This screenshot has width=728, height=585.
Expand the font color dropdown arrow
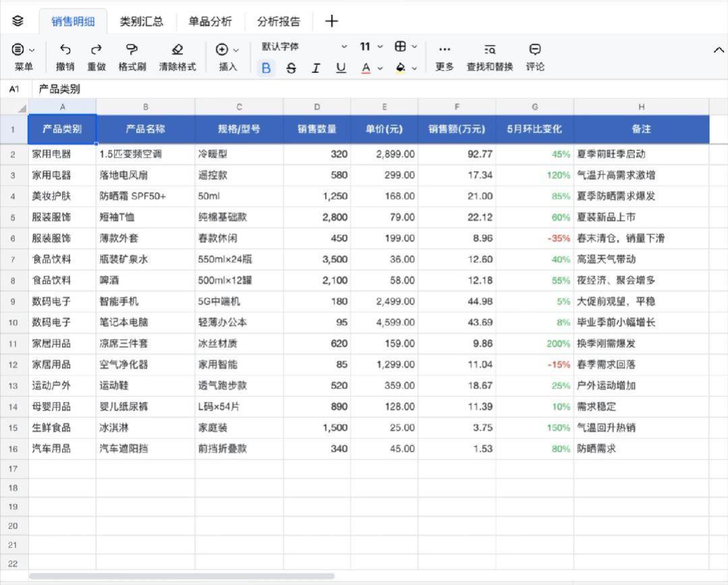(380, 69)
